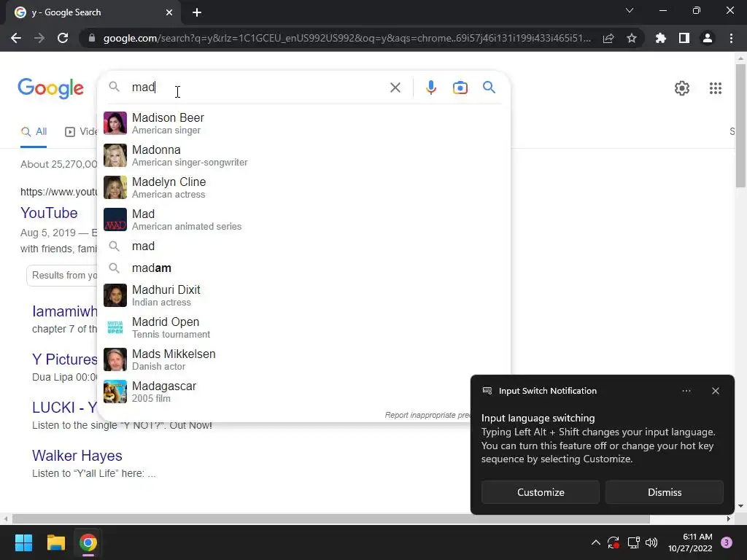Close the Input Switch Notification popup
Viewport: 747px width, 560px height.
[x=716, y=391]
